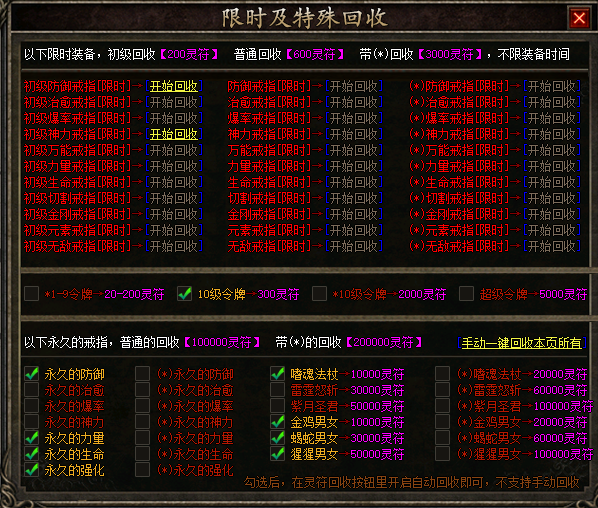Image resolution: width=598 pixels, height=508 pixels.
Task: Click 开始回收 for 初级神力戒指[限时]
Action: (x=174, y=134)
